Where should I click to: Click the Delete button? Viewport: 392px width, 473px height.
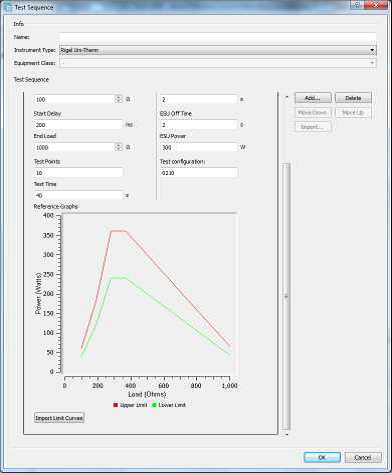pyautogui.click(x=353, y=98)
